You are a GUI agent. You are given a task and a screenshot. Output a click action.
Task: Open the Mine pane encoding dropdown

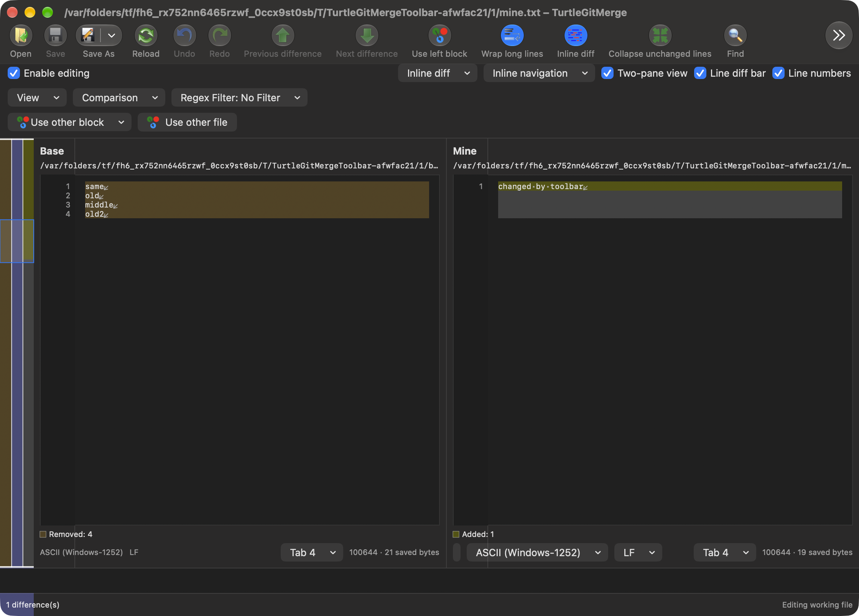[x=537, y=552]
